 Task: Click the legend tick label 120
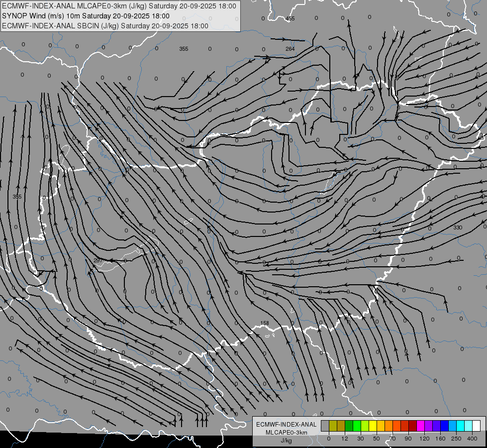[x=424, y=439]
